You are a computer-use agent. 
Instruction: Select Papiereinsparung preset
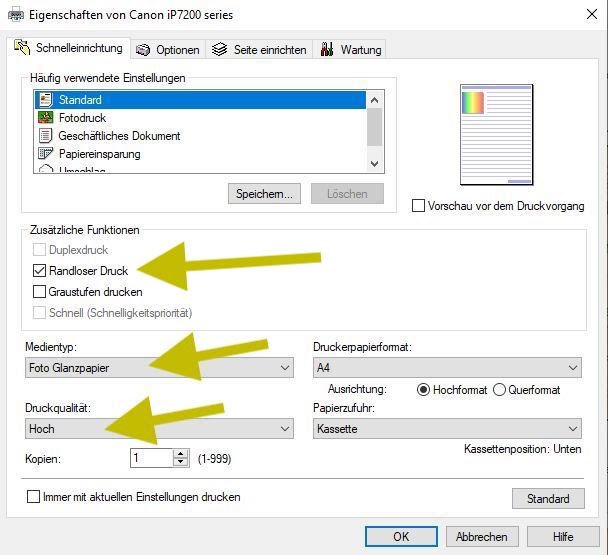200,154
